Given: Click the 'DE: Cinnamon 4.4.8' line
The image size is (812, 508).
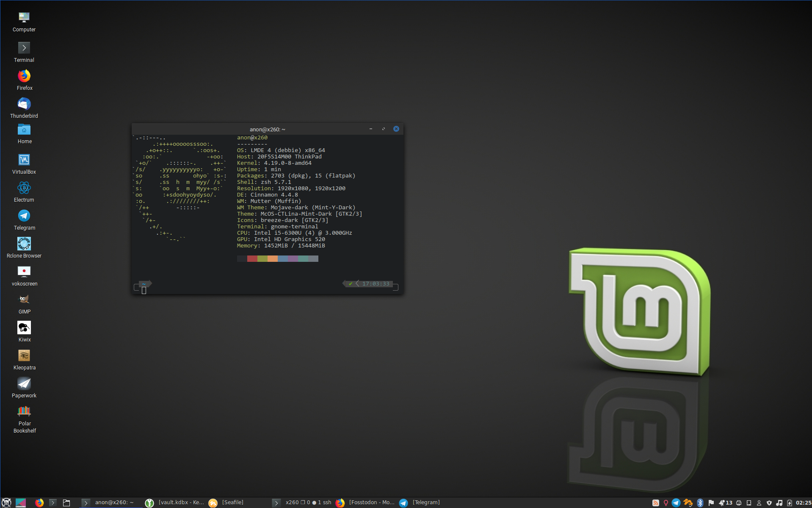Looking at the screenshot, I should point(268,195).
